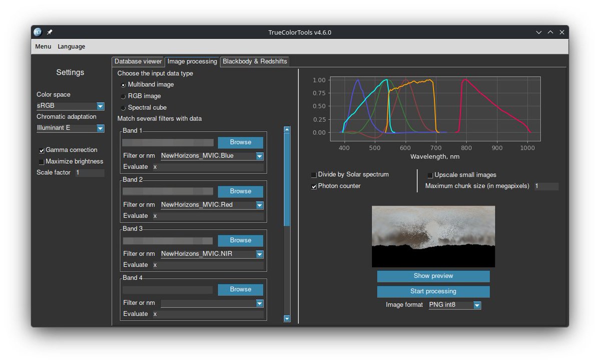Toggle the pin window icon

coord(50,32)
